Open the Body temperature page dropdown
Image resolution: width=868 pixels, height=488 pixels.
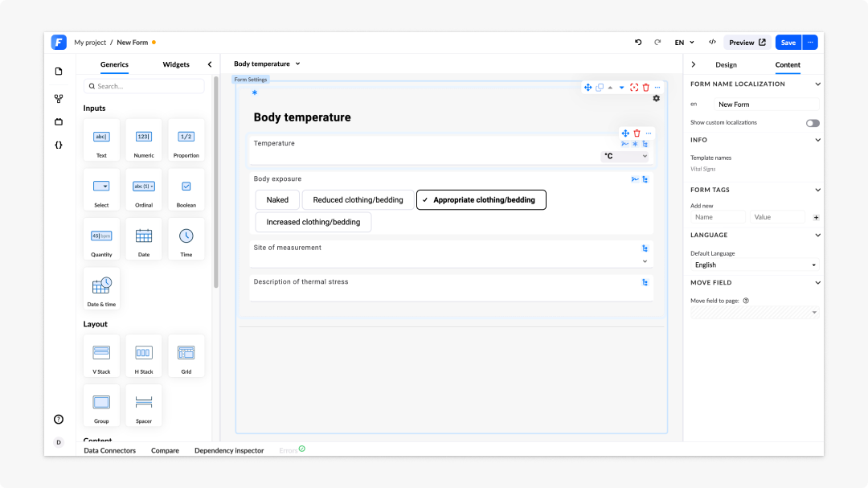267,64
